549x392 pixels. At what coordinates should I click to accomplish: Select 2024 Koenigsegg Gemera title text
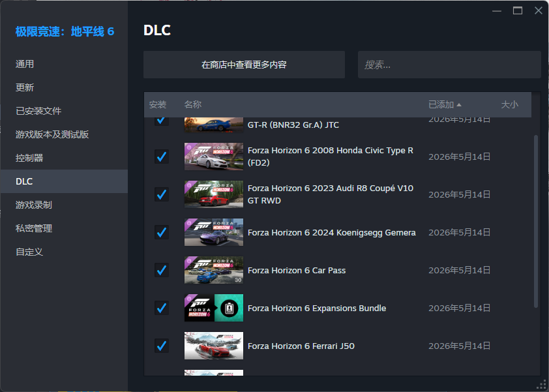coord(332,233)
